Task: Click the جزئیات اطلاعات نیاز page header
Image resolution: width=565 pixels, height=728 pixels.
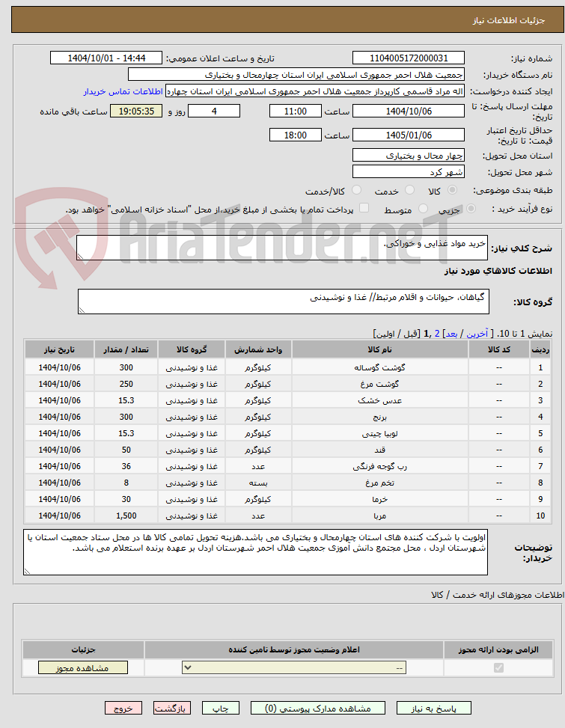Action: tap(509, 20)
